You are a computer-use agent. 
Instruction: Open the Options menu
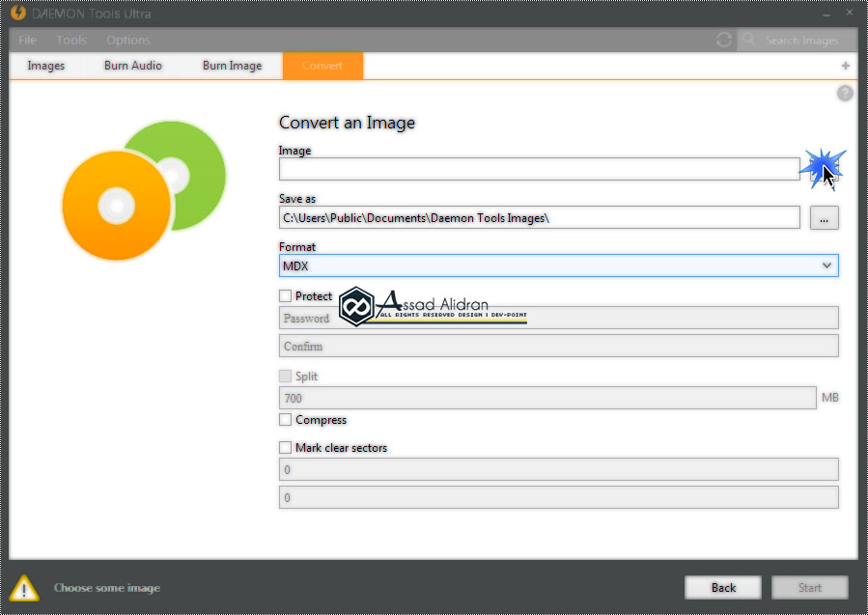click(127, 40)
